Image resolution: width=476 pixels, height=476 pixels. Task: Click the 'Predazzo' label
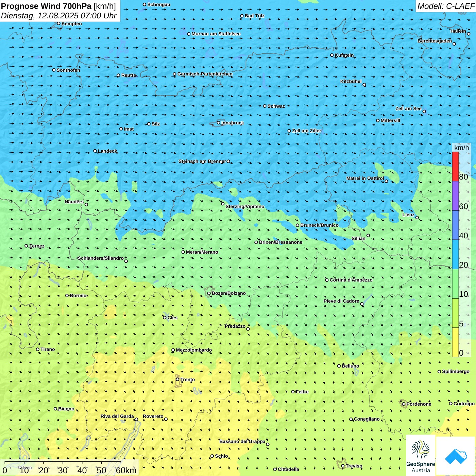tap(235, 326)
